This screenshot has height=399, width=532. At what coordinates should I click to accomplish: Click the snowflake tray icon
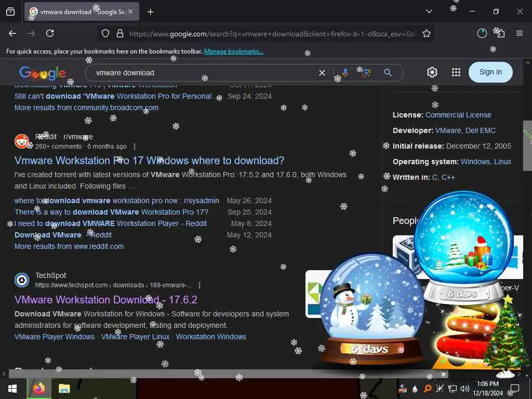point(440,389)
